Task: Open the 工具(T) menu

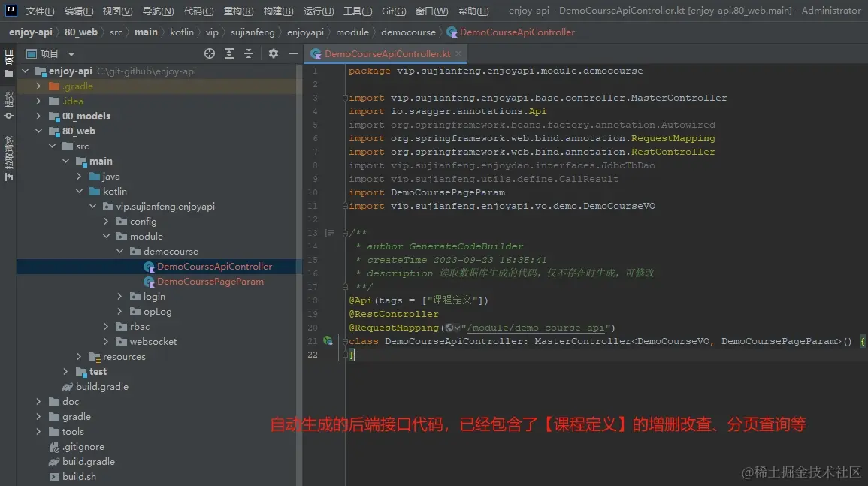Action: click(358, 11)
